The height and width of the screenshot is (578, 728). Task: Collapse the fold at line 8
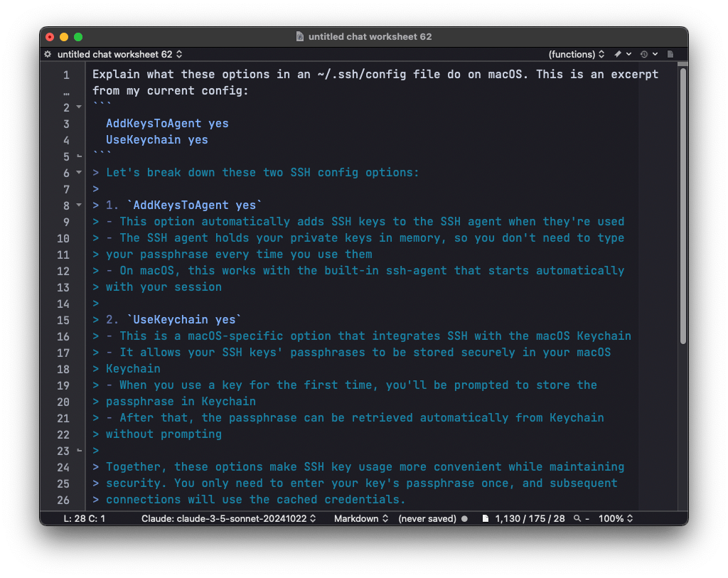[79, 205]
